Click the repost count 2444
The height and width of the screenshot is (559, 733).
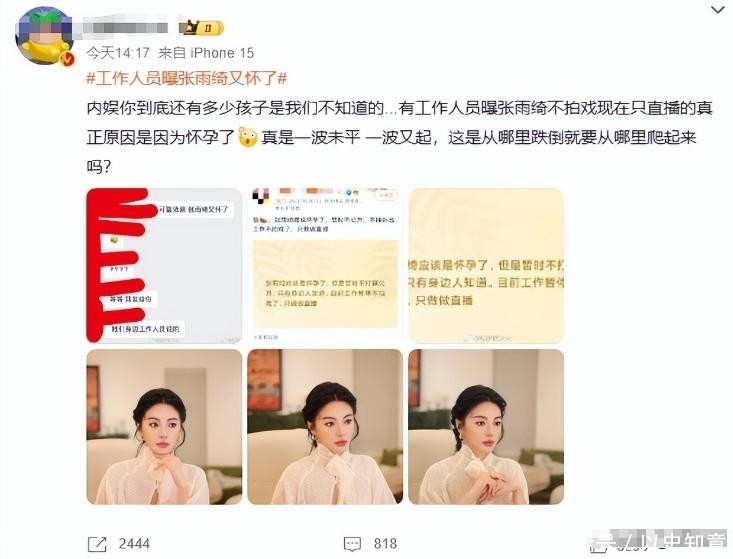click(x=134, y=544)
